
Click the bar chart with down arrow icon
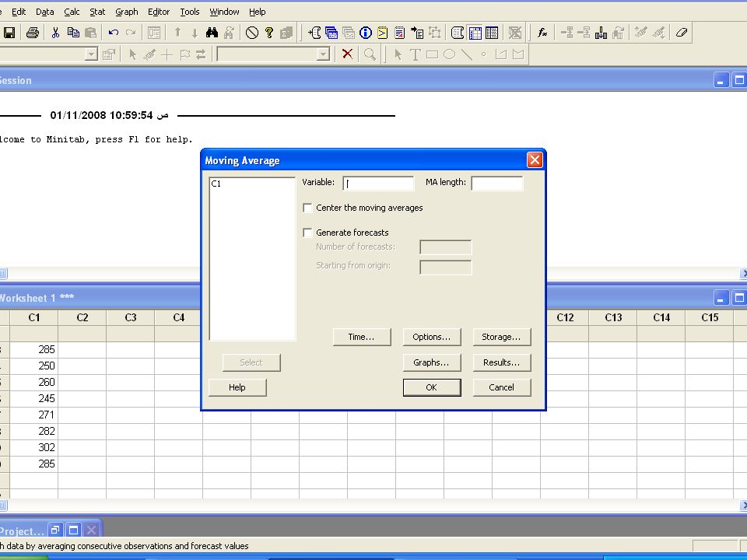[x=601, y=33]
